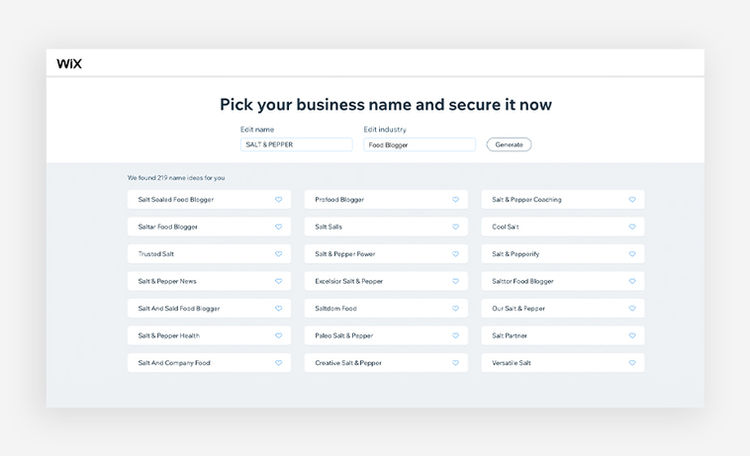
Task: Choose the Salt & Pepperify name
Action: point(563,254)
